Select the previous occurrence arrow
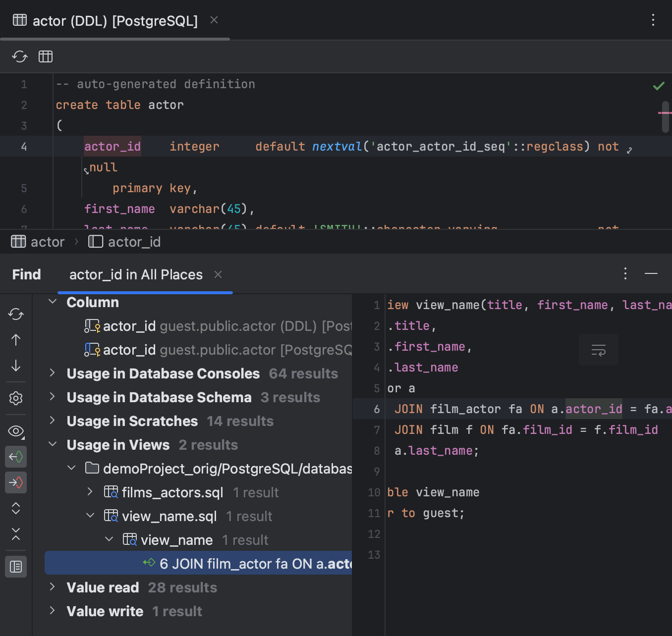This screenshot has width=672, height=636. coord(16,340)
